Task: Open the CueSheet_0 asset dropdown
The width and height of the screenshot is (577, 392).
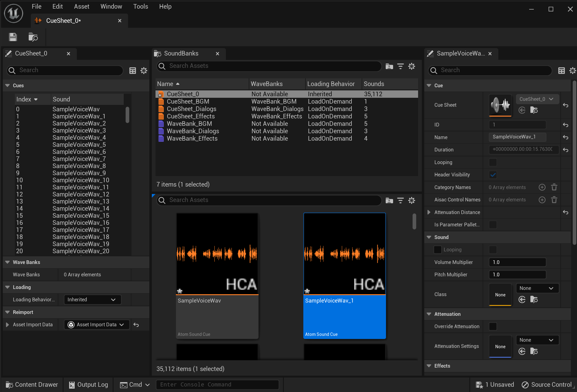Action: click(x=537, y=99)
